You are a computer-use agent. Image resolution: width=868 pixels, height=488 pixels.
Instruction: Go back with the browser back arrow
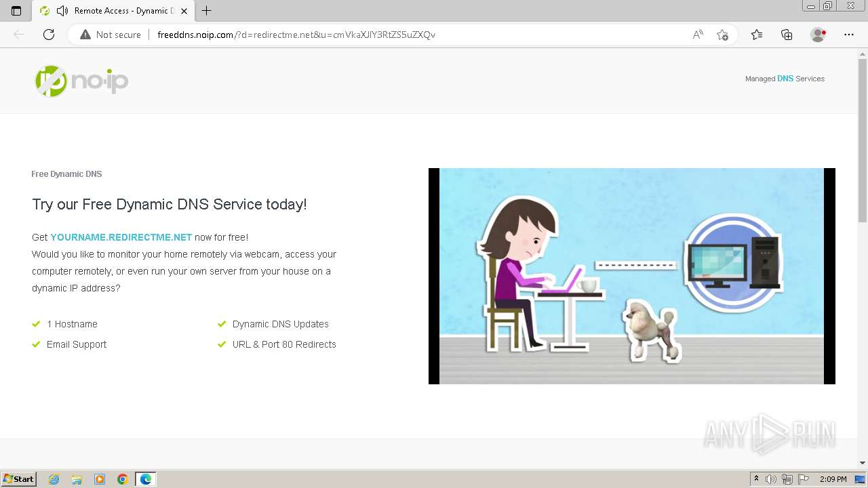click(x=19, y=35)
